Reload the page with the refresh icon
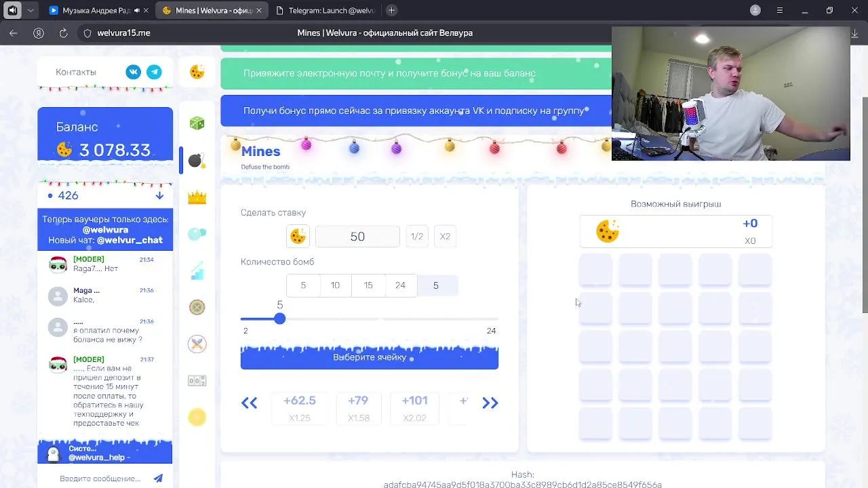 [x=64, y=33]
